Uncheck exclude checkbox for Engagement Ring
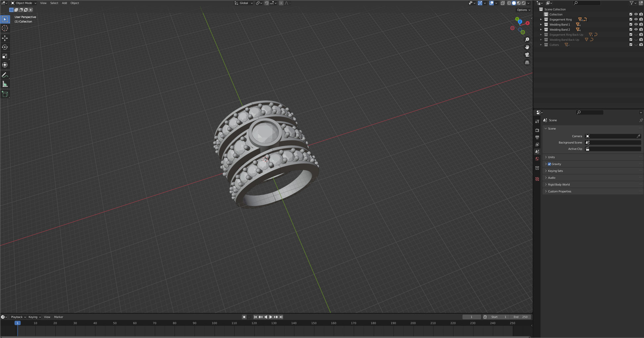The height and width of the screenshot is (338, 644). click(631, 19)
